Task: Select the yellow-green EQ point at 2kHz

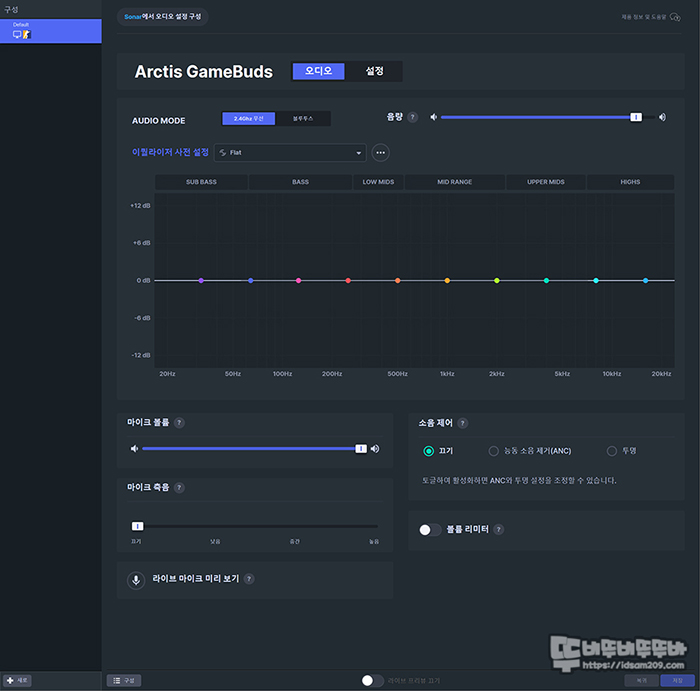Action: (x=496, y=281)
